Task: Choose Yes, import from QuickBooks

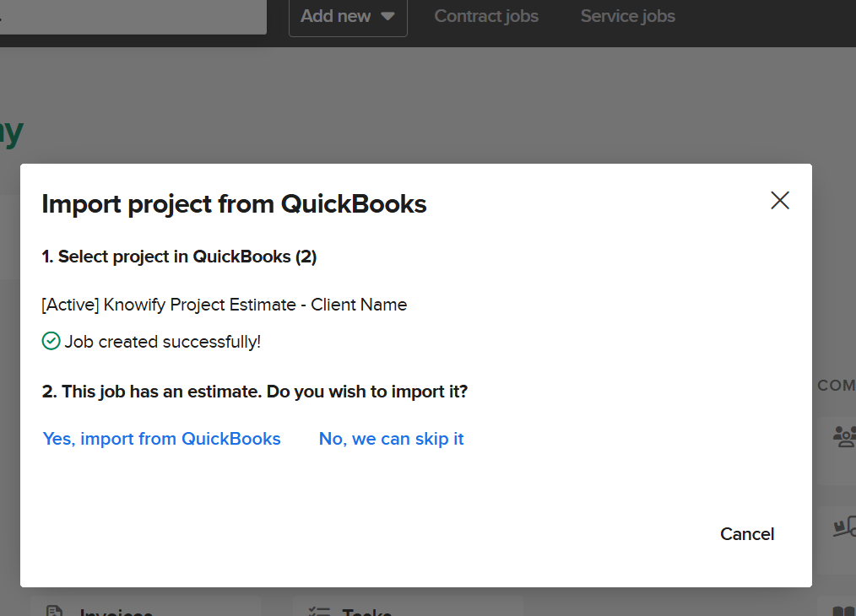Action: point(161,439)
